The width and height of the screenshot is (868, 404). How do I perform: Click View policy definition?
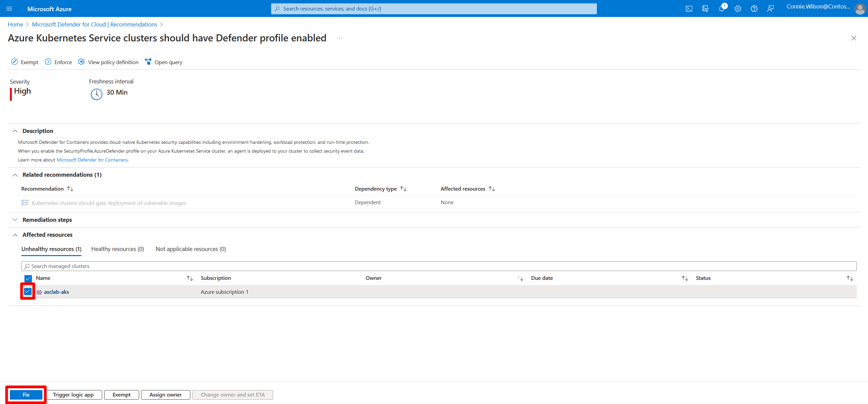click(108, 62)
